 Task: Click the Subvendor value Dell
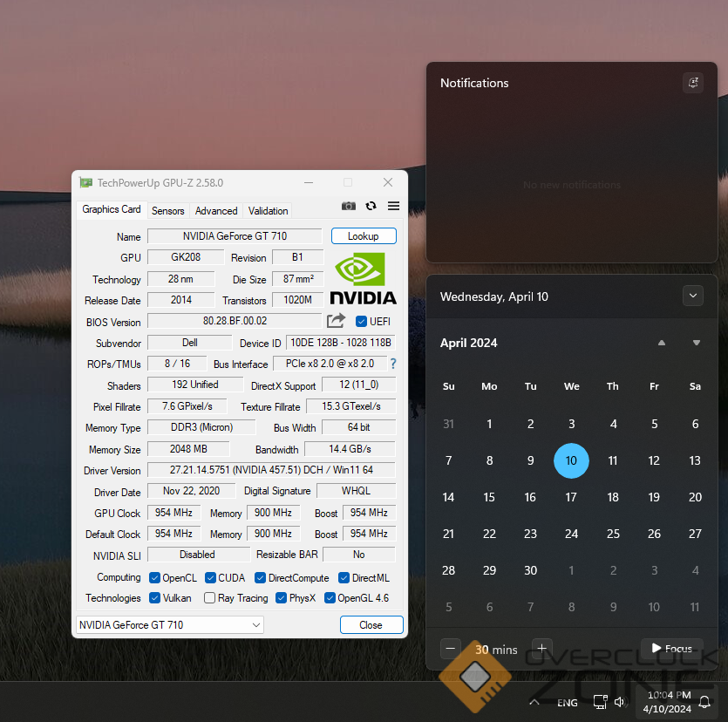(x=189, y=343)
